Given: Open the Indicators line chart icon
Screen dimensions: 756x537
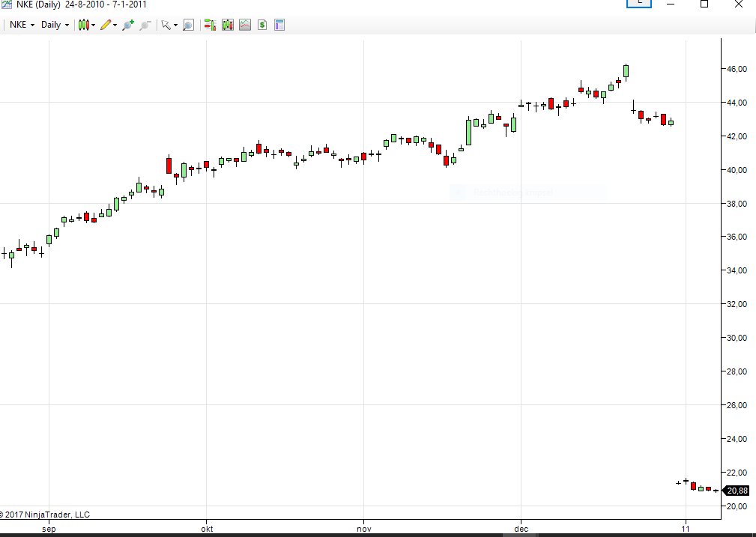Looking at the screenshot, I should (245, 25).
